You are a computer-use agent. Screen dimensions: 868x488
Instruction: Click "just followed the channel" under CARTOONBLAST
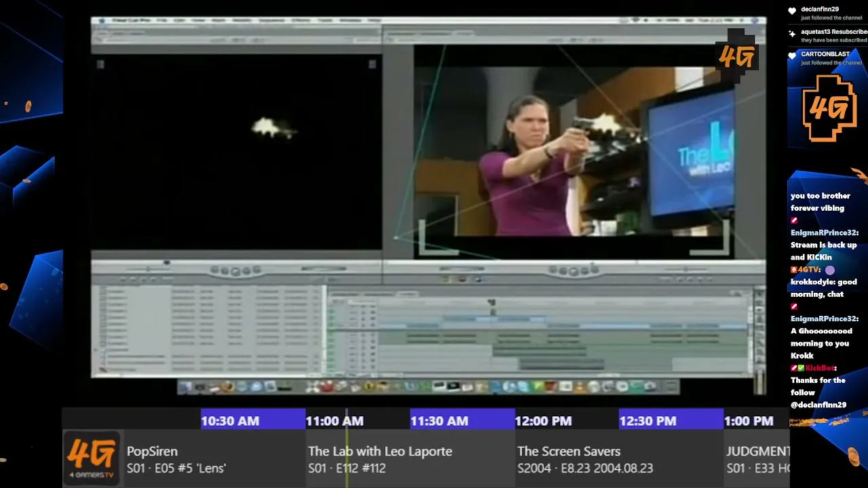[831, 63]
